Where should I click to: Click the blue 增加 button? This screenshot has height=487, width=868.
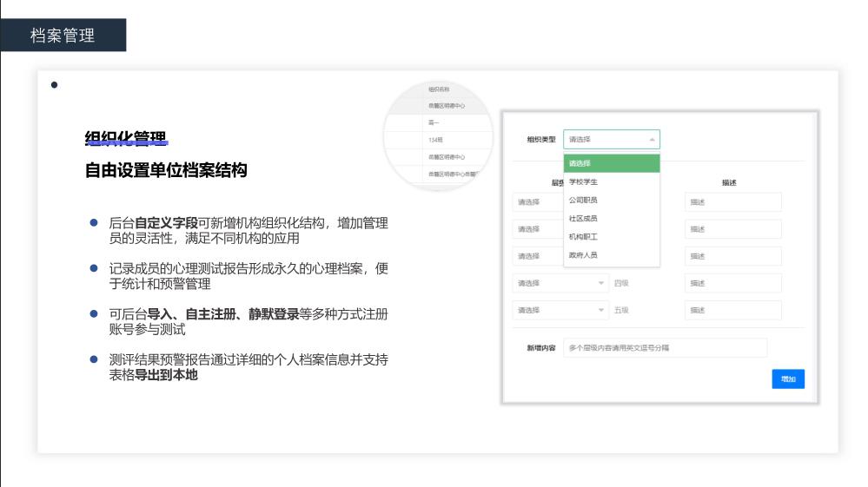[788, 378]
